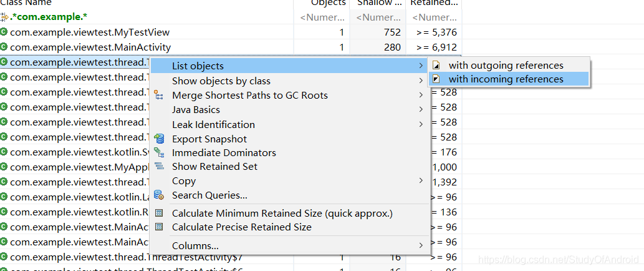Click the Export Snapshot database icon
Screen dimensions: 644x271
[159, 139]
